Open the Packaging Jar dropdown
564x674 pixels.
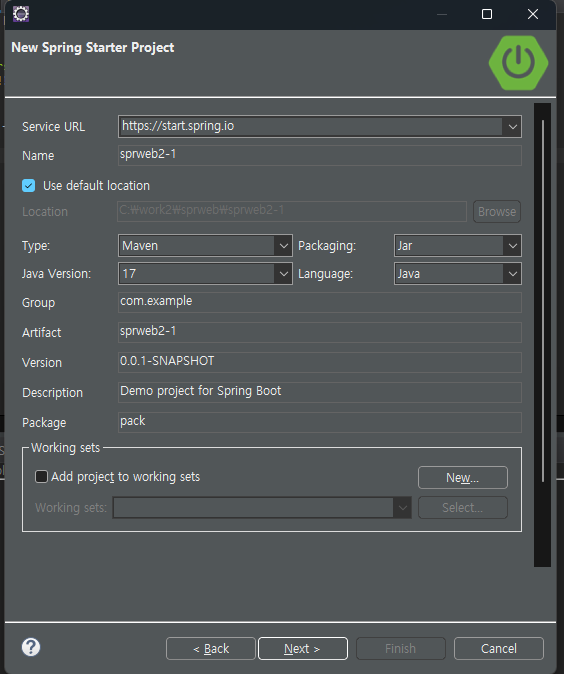click(x=457, y=246)
